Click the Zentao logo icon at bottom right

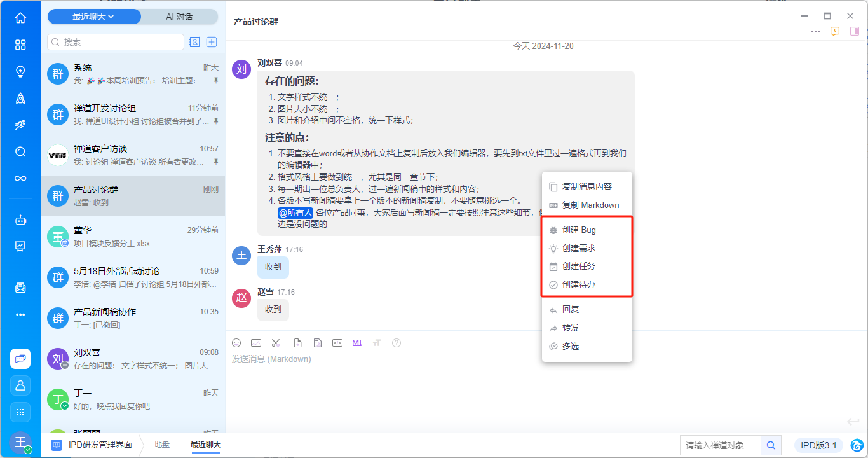point(857,445)
